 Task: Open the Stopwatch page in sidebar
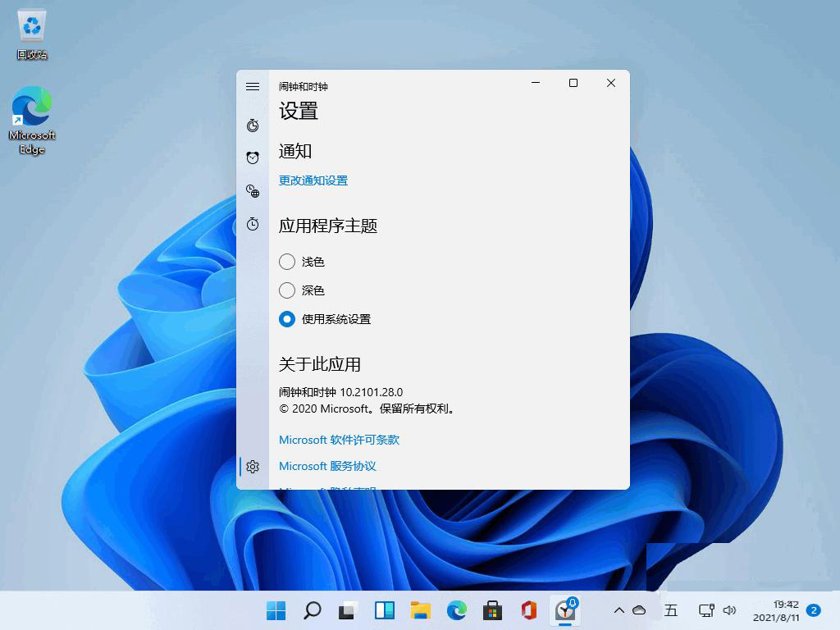[x=253, y=224]
